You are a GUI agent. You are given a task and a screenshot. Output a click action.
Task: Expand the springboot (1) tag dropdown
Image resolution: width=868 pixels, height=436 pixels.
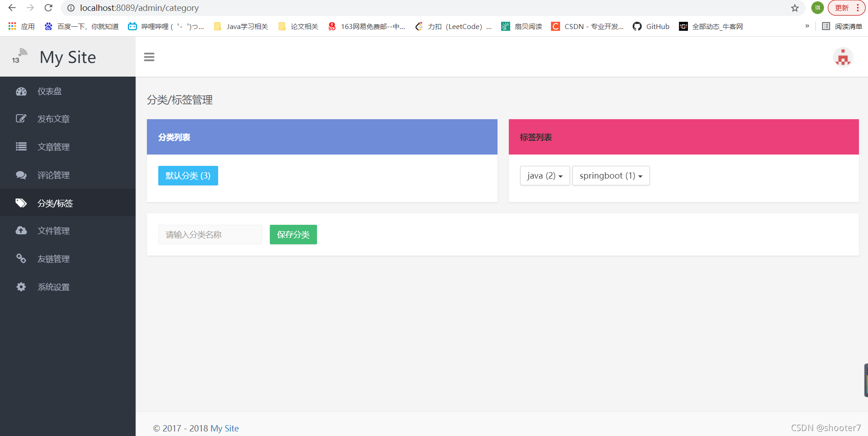coord(611,175)
